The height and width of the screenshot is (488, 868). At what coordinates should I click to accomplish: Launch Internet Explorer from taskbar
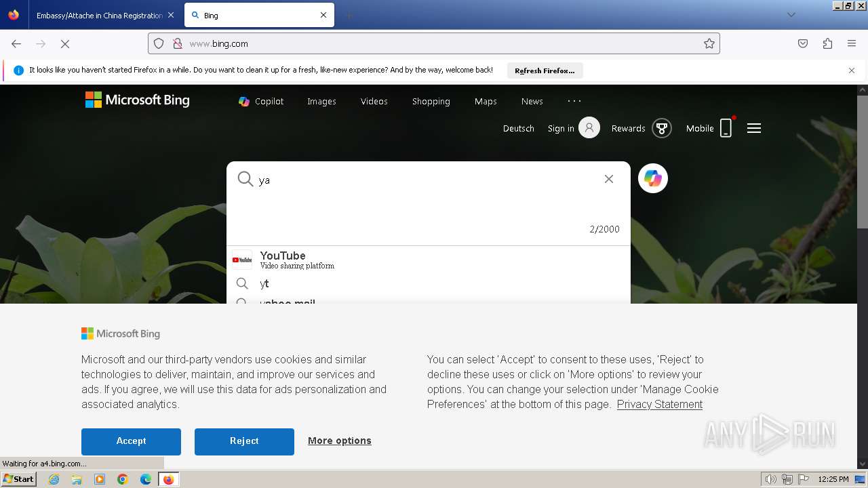click(x=54, y=479)
